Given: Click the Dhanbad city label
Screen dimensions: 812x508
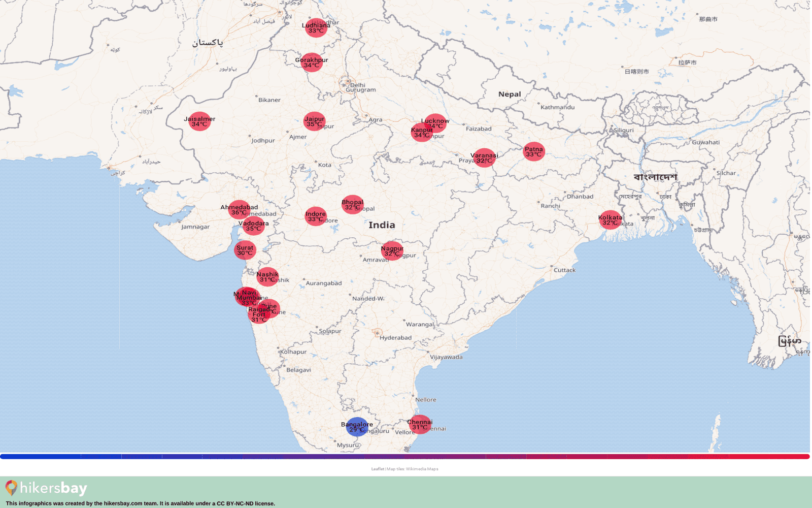Looking at the screenshot, I should [x=580, y=197].
